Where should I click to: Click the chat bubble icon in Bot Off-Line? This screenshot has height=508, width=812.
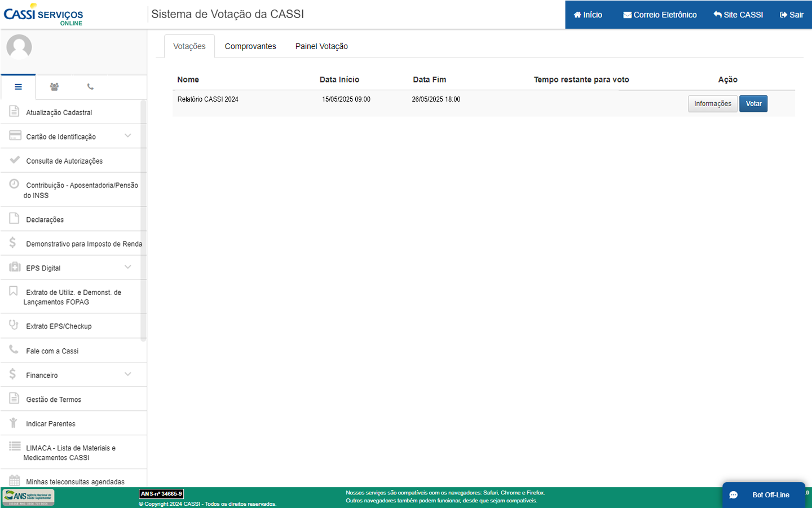coord(734,495)
